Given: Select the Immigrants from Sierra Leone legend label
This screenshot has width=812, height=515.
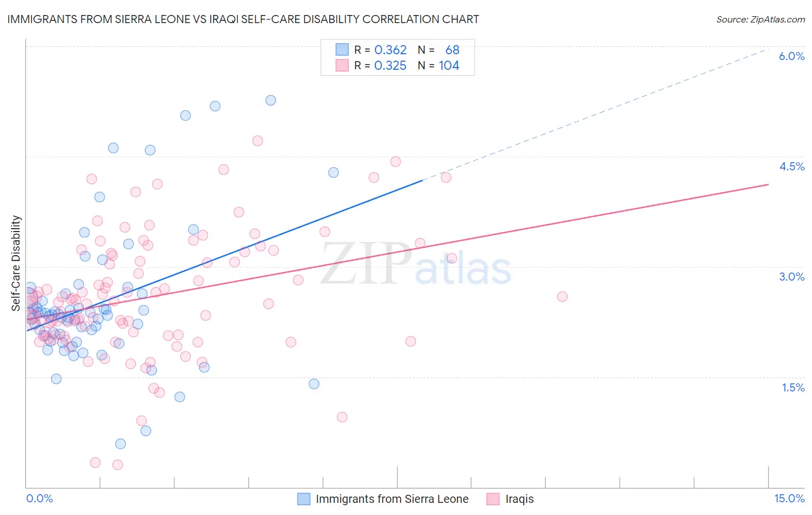Looking at the screenshot, I should click(x=392, y=499).
